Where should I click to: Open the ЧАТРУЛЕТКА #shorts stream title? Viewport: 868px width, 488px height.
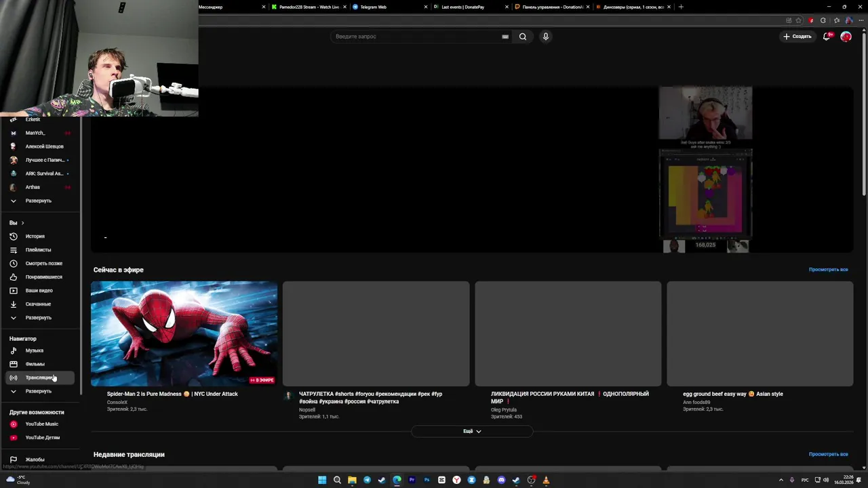(370, 398)
